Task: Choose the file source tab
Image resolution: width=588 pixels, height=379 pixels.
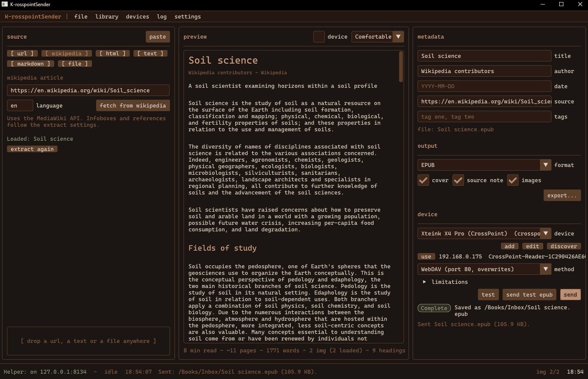Action: pos(75,64)
